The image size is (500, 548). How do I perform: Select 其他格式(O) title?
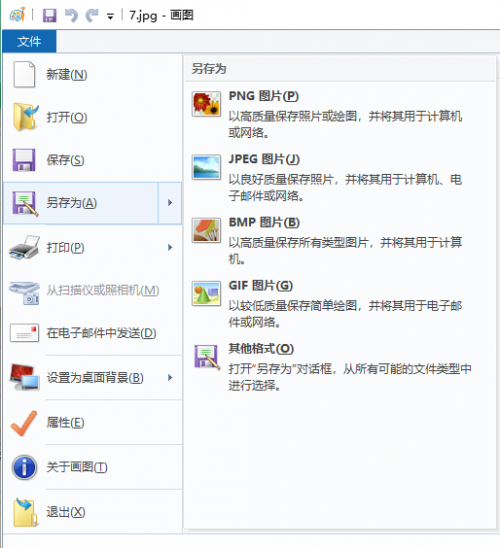pos(261,349)
